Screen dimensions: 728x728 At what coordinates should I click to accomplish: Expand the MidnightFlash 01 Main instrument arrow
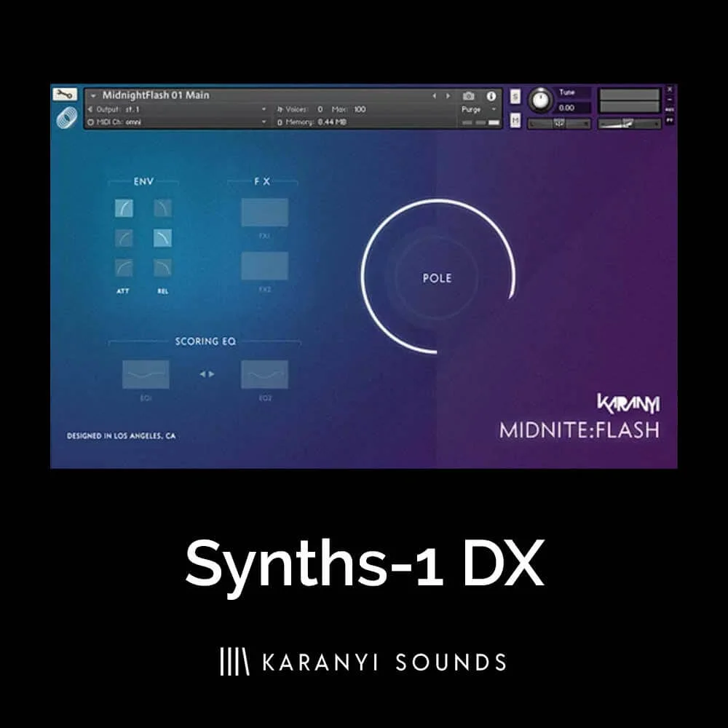pos(93,95)
